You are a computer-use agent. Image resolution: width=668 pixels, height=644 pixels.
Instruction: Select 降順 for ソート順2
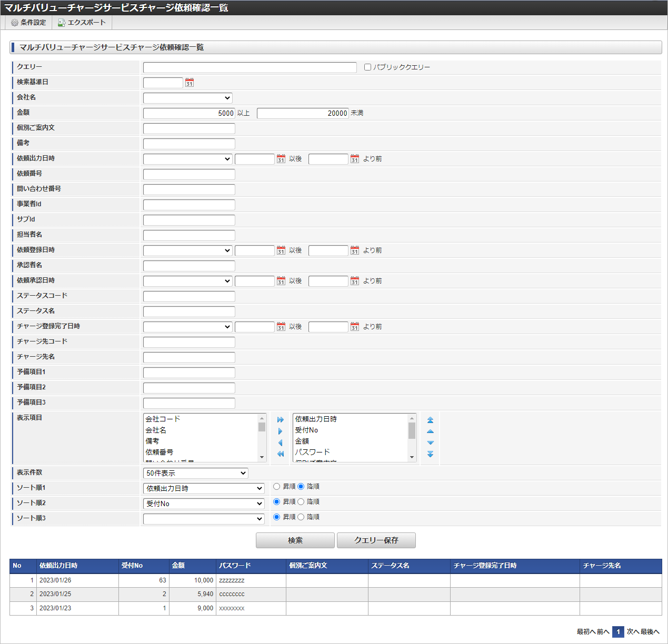coord(301,502)
